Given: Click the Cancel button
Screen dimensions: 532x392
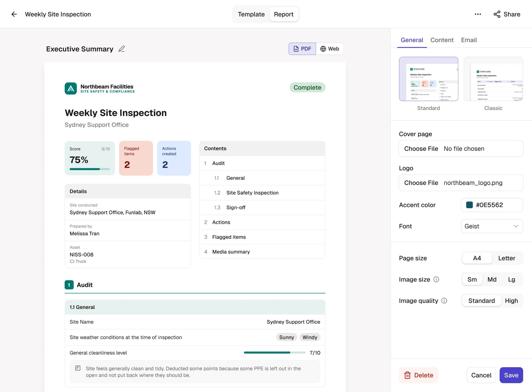Looking at the screenshot, I should (x=481, y=375).
